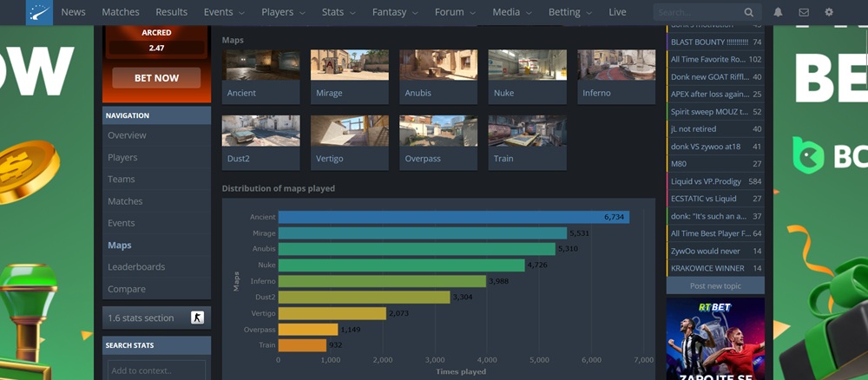Open topic ZywOo would never
This screenshot has height=380, width=868.
(715, 251)
